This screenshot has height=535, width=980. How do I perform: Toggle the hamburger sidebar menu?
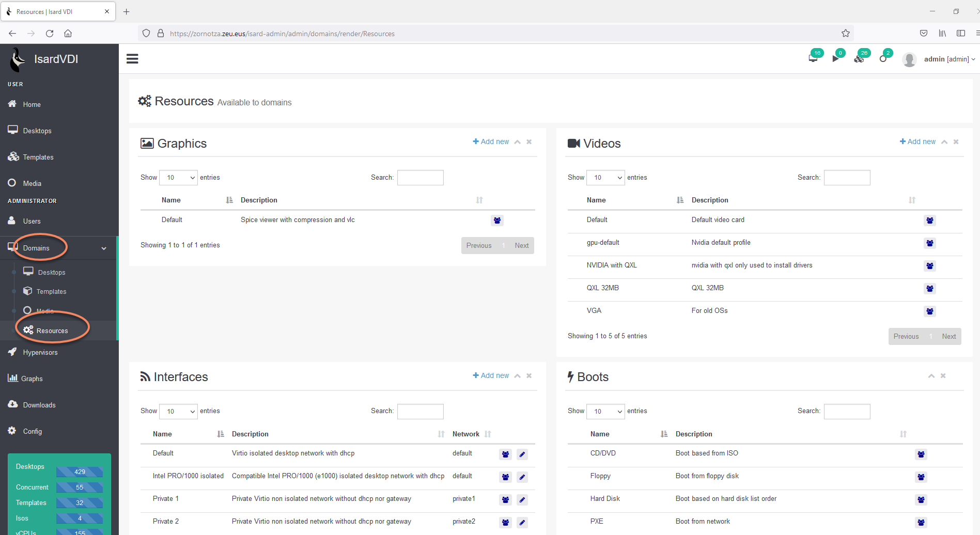[x=132, y=59]
